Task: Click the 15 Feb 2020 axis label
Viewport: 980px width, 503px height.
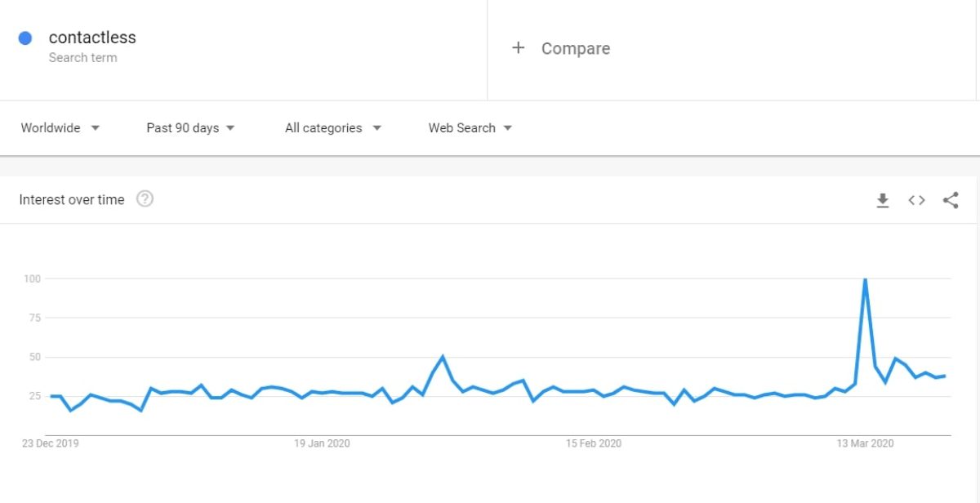Action: 594,443
